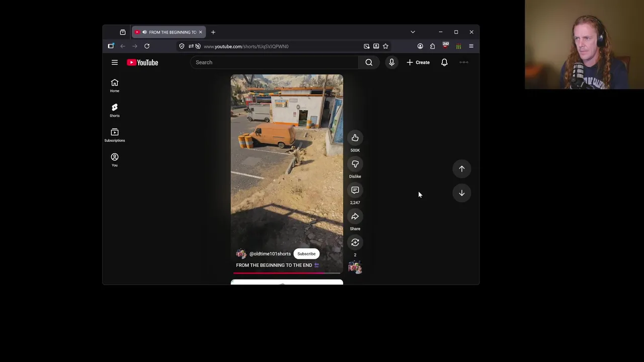Open the @oldtime101shorts channel link

[x=270, y=254]
